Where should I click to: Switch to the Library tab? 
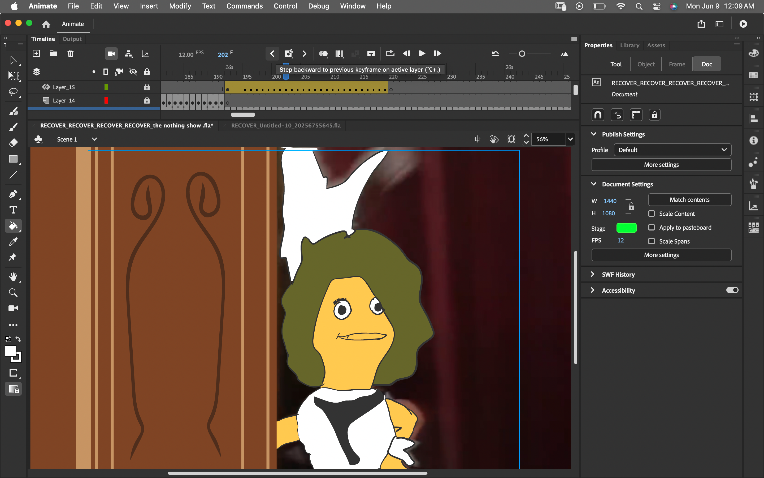click(x=630, y=45)
